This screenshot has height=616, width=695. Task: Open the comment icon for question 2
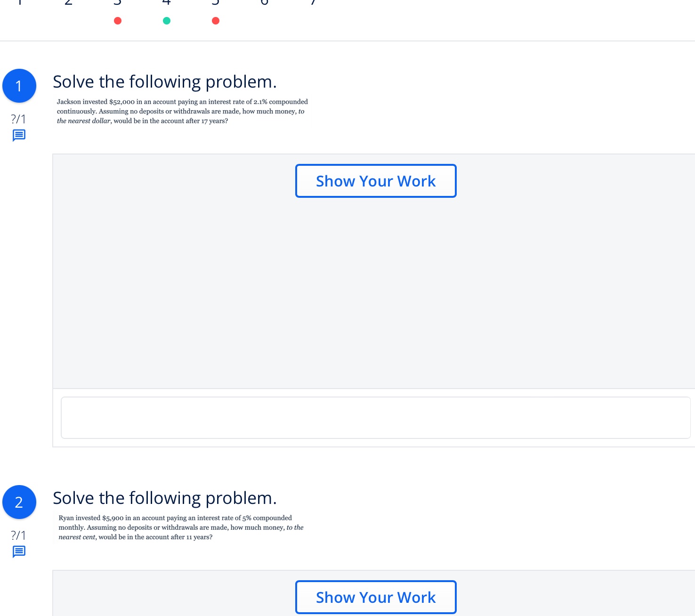click(x=19, y=551)
